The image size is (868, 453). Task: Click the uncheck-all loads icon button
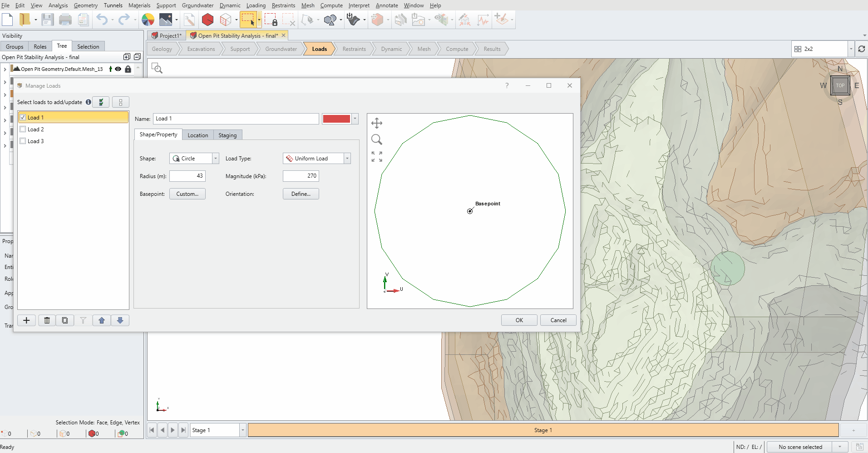(121, 102)
